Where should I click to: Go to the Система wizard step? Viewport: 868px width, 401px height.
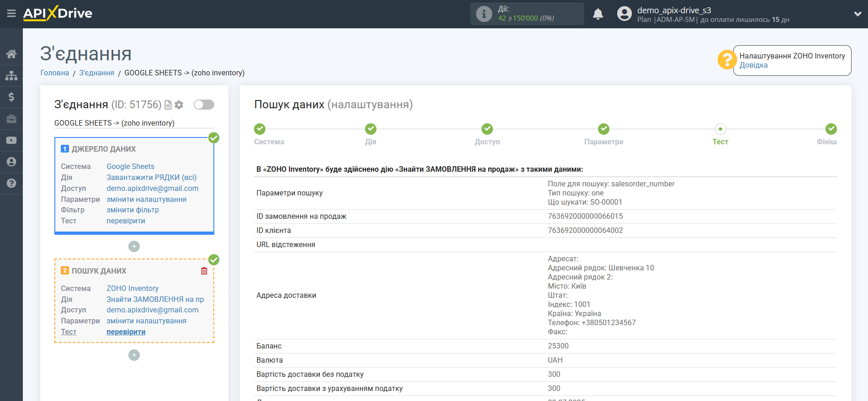pyautogui.click(x=260, y=129)
